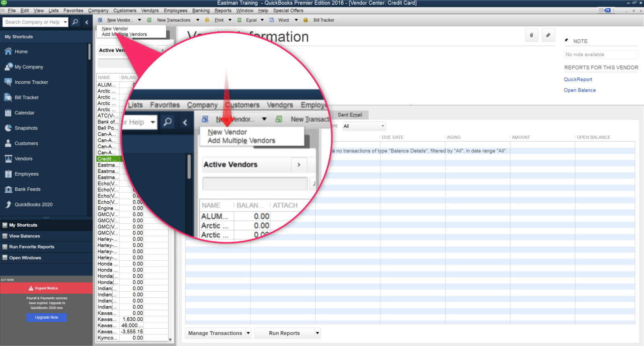The width and height of the screenshot is (644, 346).
Task: Click the vendor list scrollbar down arrow
Action: tap(170, 340)
